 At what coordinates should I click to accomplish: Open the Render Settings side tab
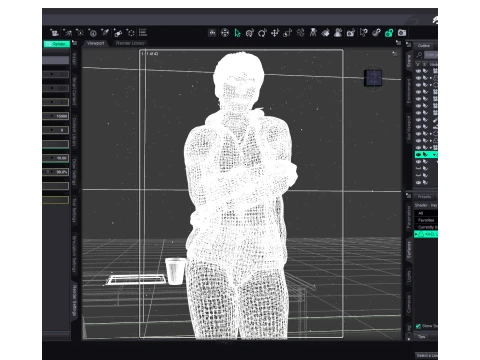tap(75, 301)
